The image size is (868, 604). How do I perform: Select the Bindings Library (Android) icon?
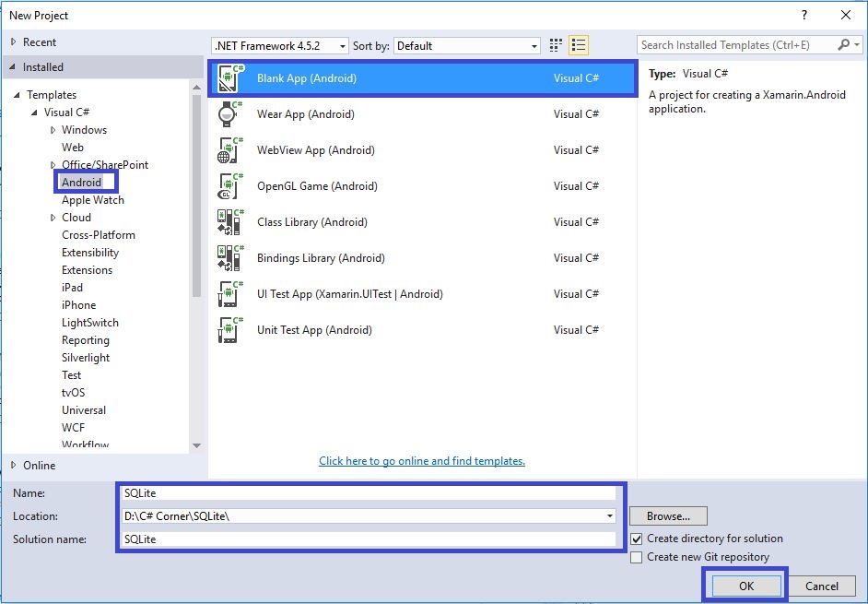coord(229,257)
